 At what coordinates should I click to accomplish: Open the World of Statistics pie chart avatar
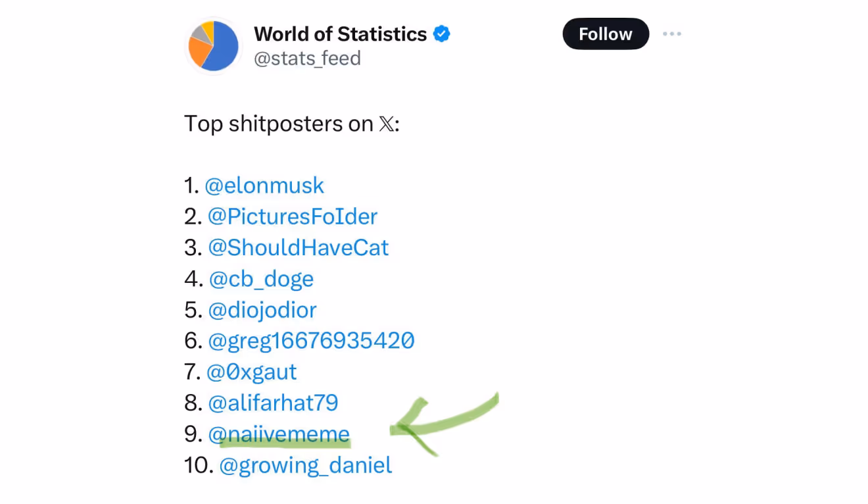213,46
